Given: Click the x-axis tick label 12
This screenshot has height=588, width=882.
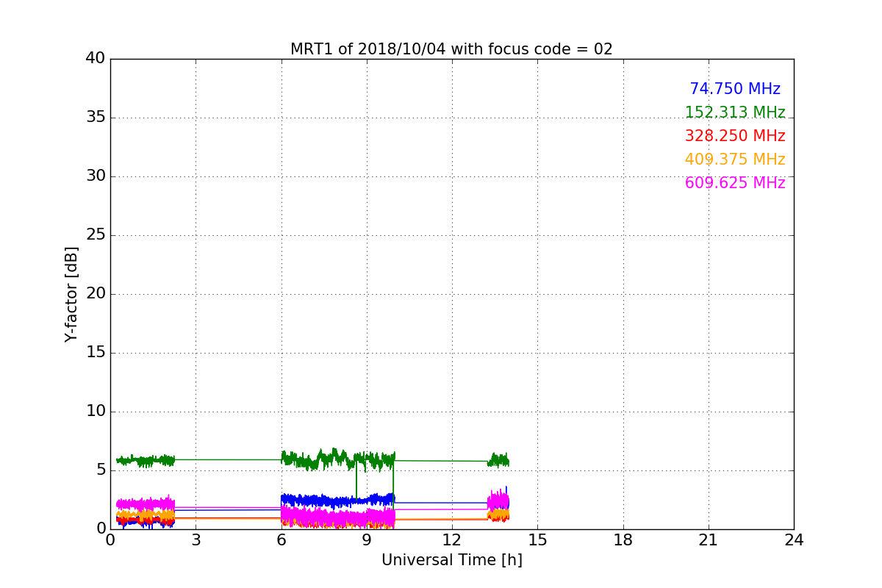Looking at the screenshot, I should coord(452,539).
